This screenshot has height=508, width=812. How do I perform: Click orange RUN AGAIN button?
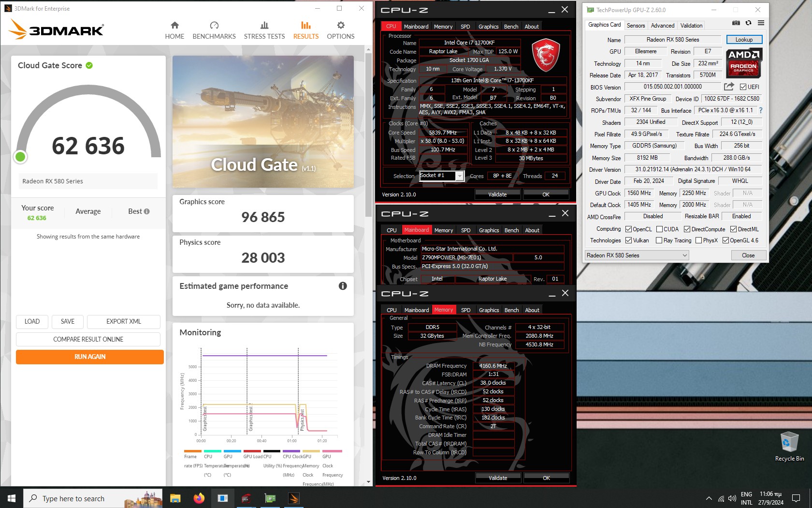(x=90, y=357)
